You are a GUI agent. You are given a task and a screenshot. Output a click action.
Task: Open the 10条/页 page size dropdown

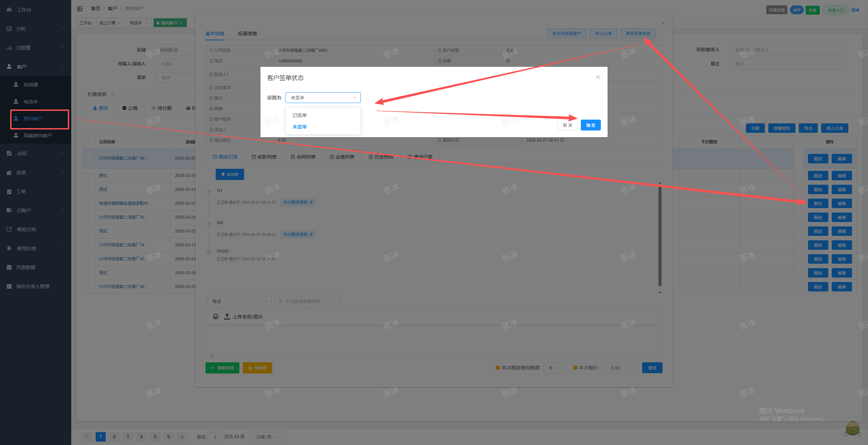tap(267, 437)
